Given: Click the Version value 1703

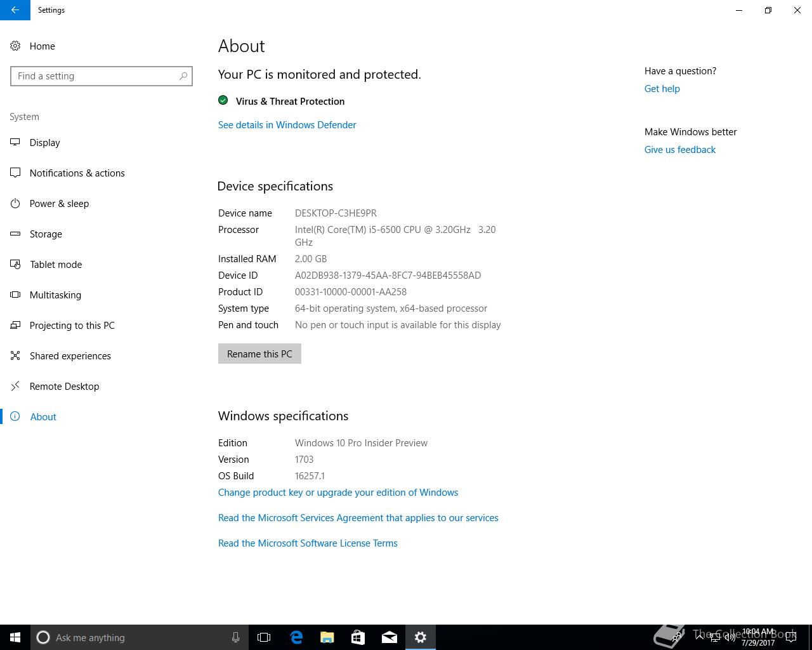Looking at the screenshot, I should (304, 460).
